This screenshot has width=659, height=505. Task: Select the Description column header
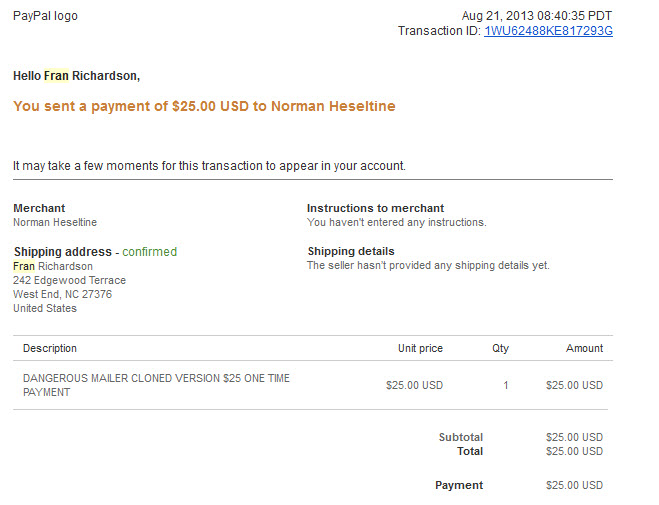[50, 348]
